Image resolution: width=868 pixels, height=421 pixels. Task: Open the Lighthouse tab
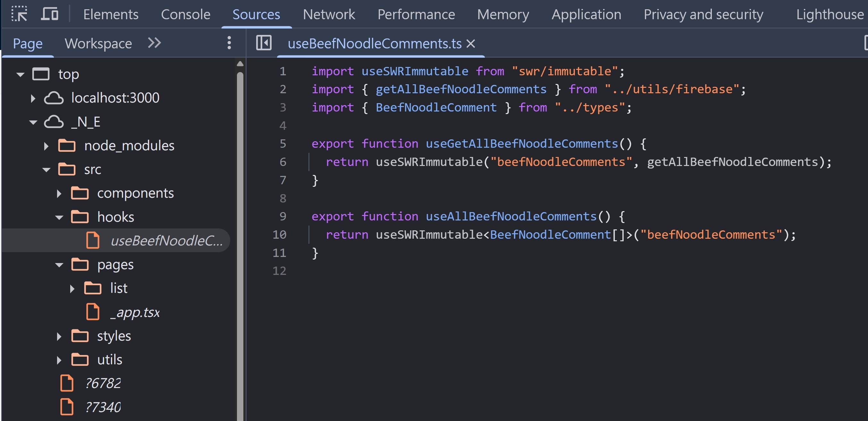tap(830, 14)
